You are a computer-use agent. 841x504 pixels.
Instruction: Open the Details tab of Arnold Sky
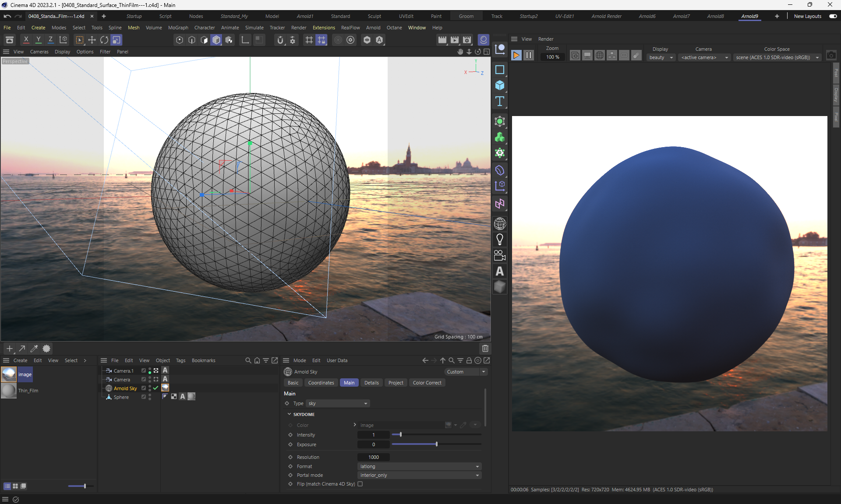point(371,383)
